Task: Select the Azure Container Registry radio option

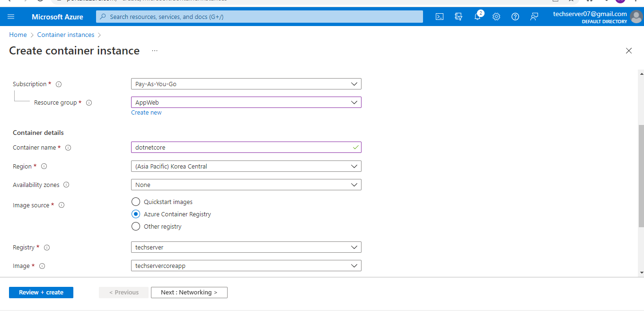Action: (136, 214)
